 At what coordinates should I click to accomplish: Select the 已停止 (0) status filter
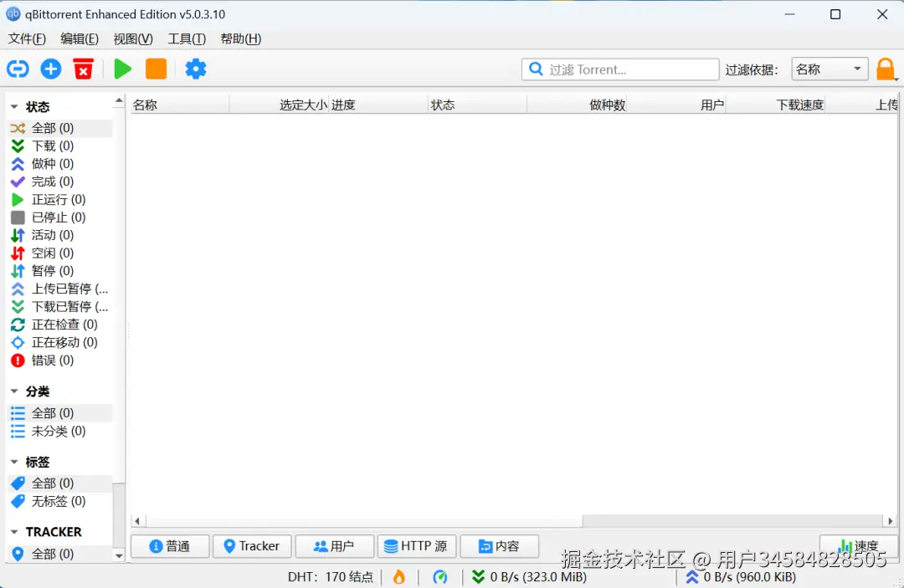click(60, 217)
